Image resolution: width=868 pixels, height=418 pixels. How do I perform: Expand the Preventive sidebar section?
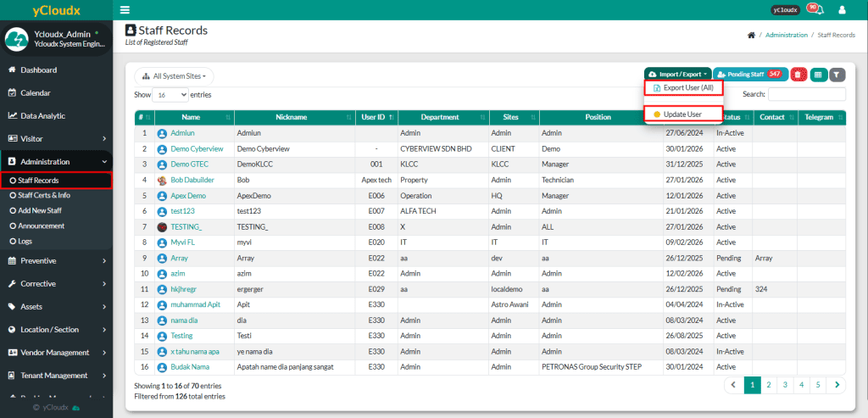tap(56, 260)
